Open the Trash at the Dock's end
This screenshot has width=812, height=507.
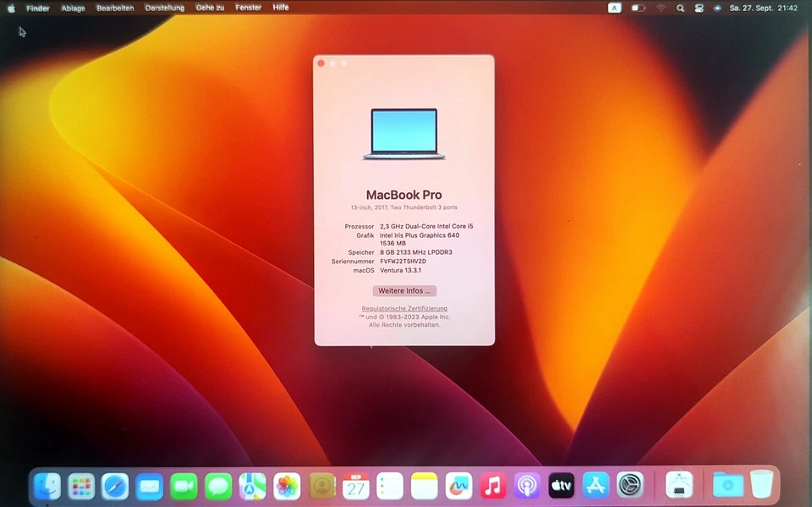point(761,485)
